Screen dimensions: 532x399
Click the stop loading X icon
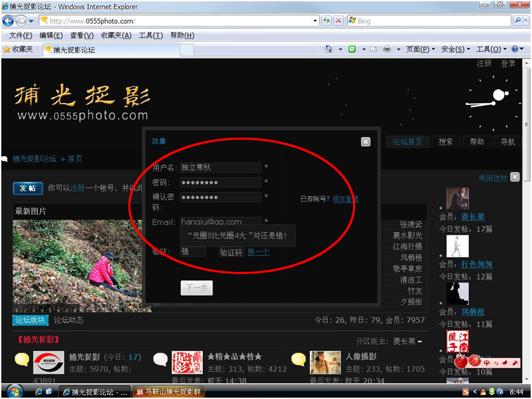(x=338, y=21)
